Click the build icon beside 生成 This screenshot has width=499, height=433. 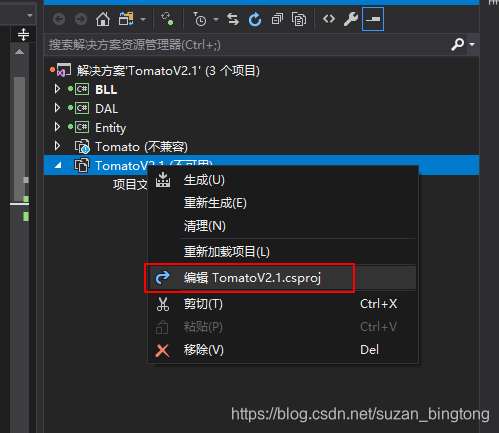tap(163, 180)
